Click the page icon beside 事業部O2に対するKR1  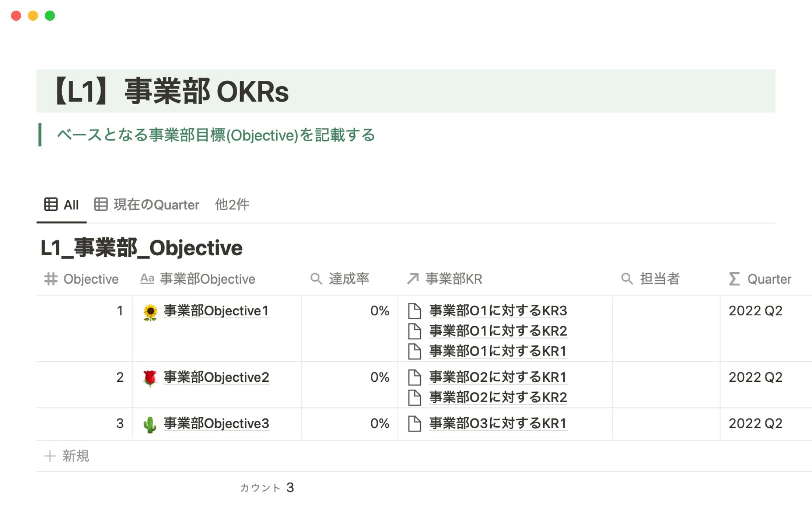[414, 377]
